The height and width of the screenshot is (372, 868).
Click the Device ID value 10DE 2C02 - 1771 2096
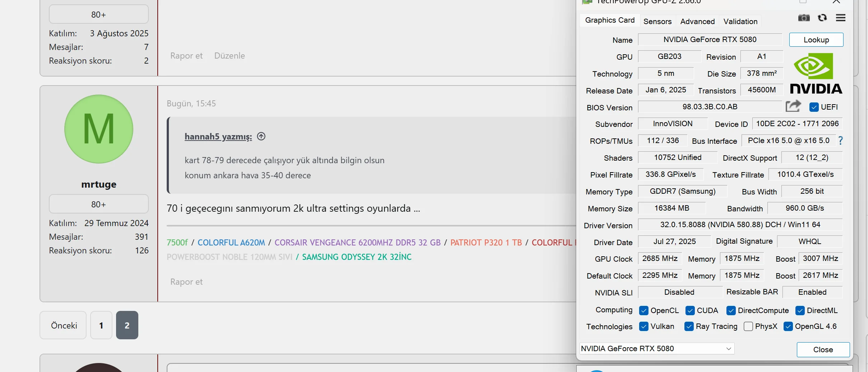[x=797, y=124]
